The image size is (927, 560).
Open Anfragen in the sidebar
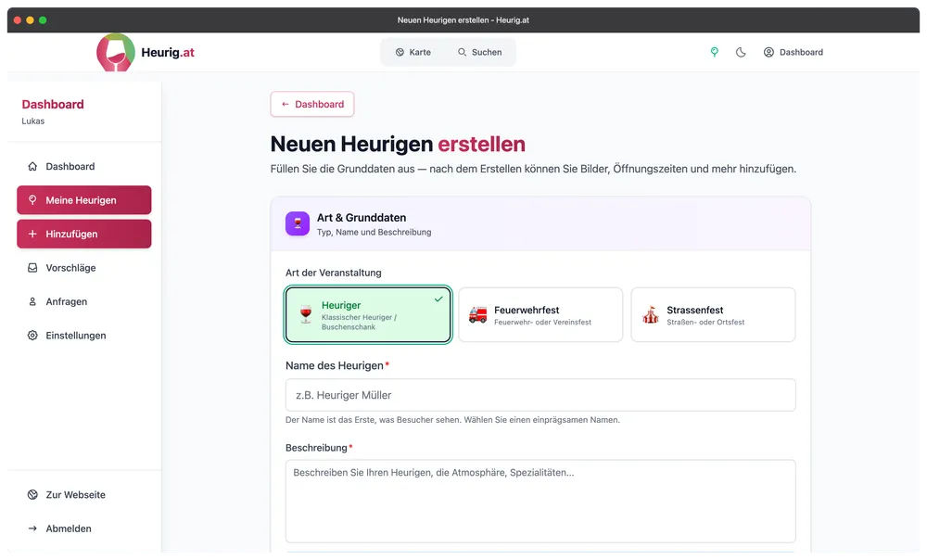pos(84,301)
